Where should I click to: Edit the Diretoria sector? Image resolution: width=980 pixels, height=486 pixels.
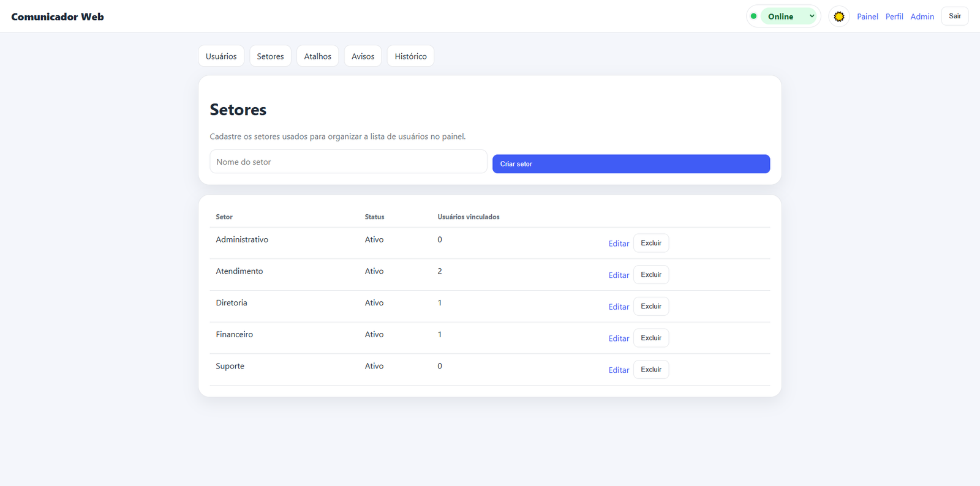[x=619, y=307]
